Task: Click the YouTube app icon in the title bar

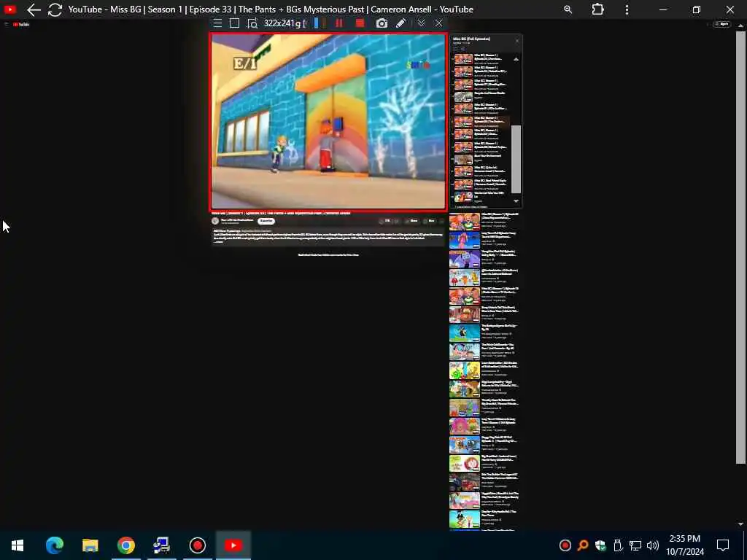Action: [9, 9]
